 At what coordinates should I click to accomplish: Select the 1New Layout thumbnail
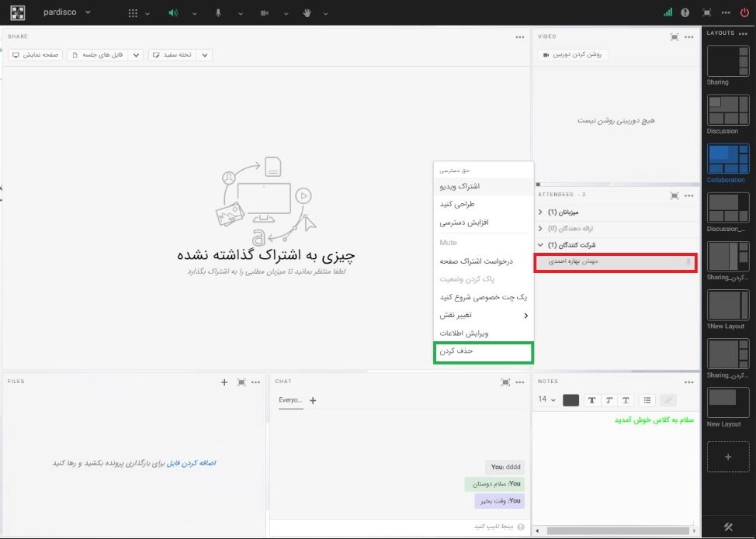[x=728, y=306]
